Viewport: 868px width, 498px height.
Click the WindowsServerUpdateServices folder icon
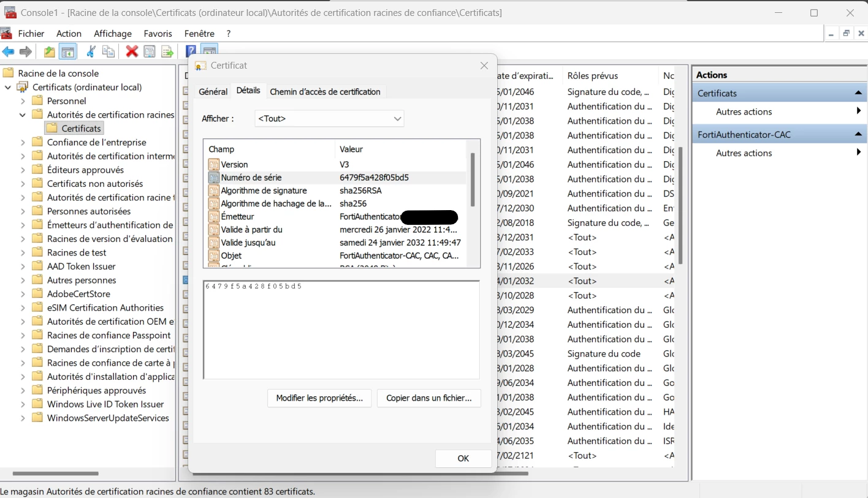[x=37, y=418]
